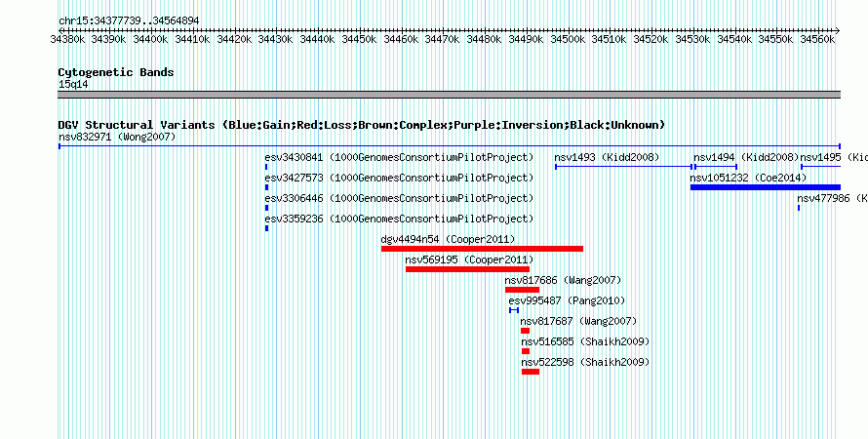868x439 pixels.
Task: Select the nsv817686 red loss bar
Action: tap(522, 290)
